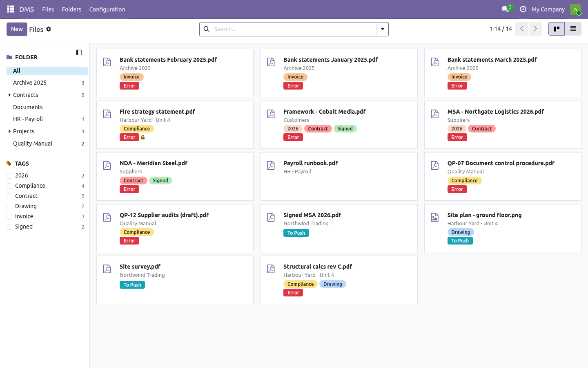The image size is (588, 368).
Task: Switch to kanban view
Action: [x=557, y=29]
